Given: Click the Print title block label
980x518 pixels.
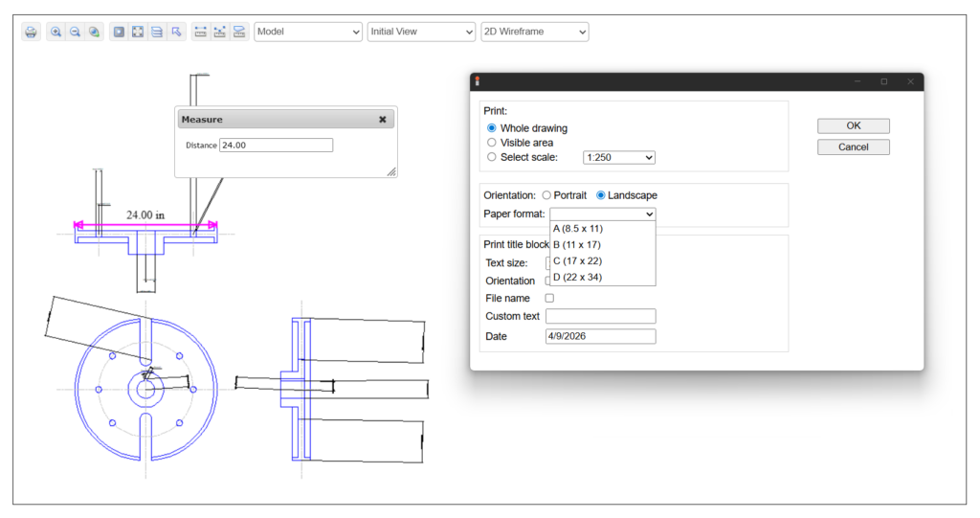Looking at the screenshot, I should [516, 244].
